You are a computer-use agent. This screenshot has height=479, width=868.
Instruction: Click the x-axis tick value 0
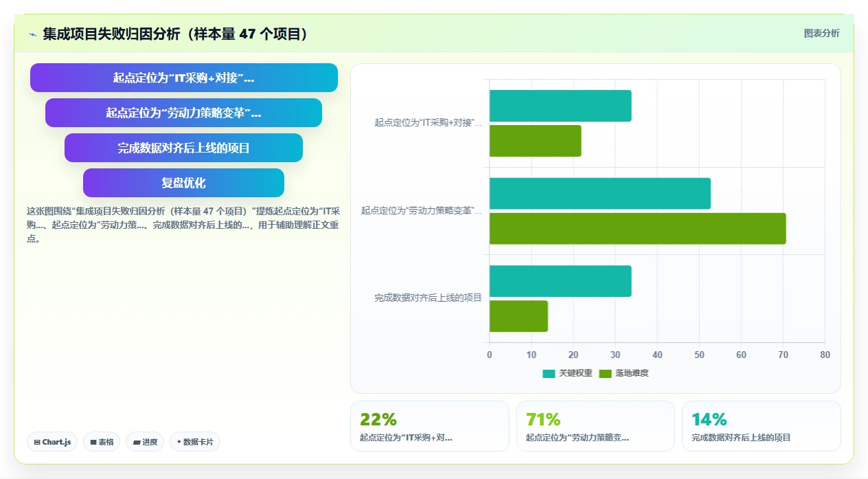click(x=490, y=355)
